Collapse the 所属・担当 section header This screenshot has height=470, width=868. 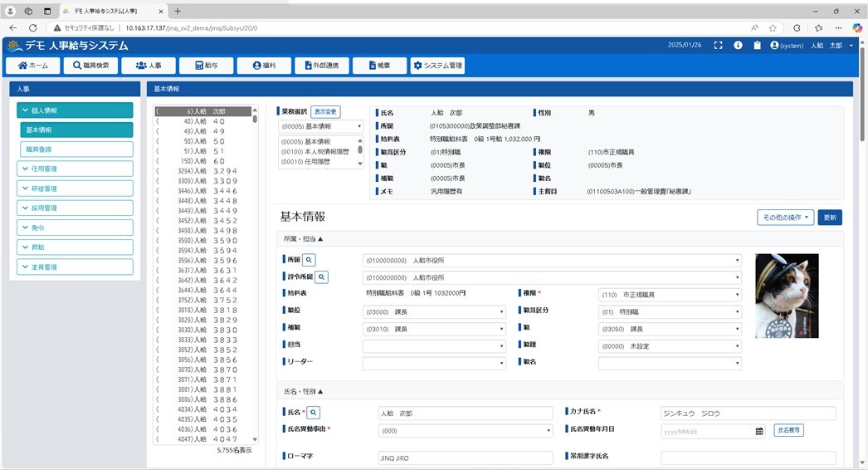(304, 239)
